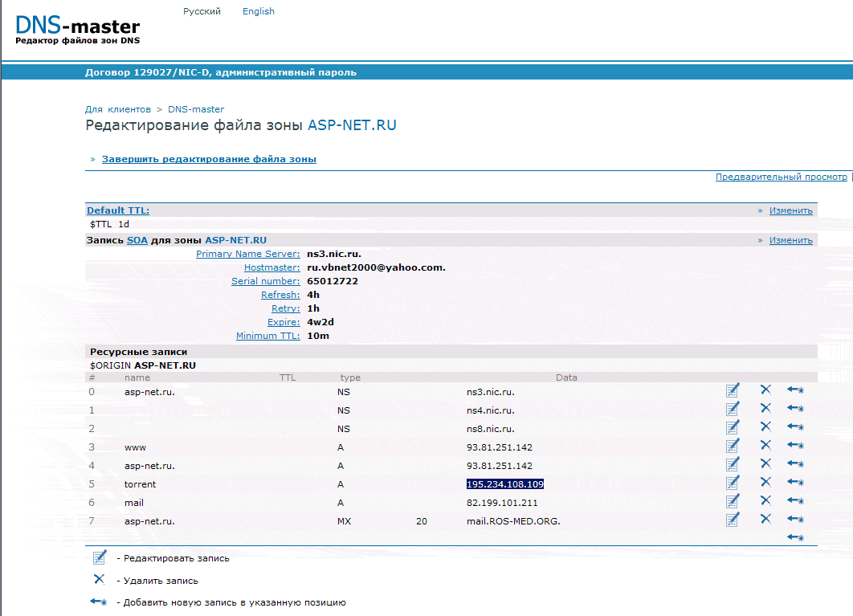Open Default TTL help link
This screenshot has height=616, width=853.
click(x=118, y=210)
